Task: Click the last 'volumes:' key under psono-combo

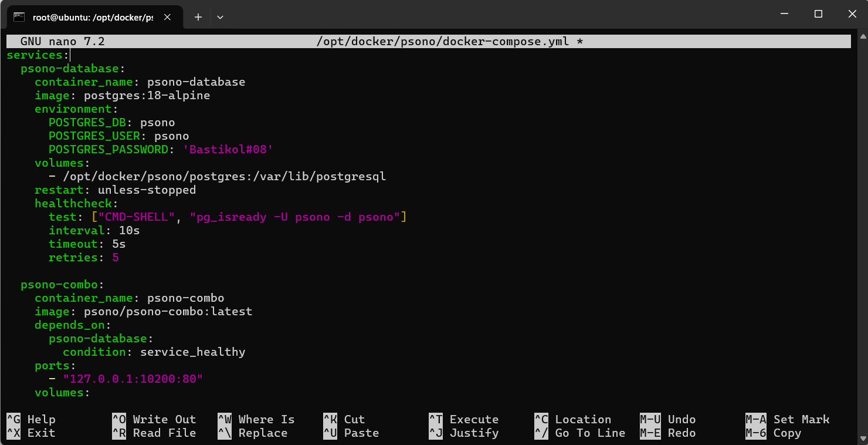Action: click(62, 393)
